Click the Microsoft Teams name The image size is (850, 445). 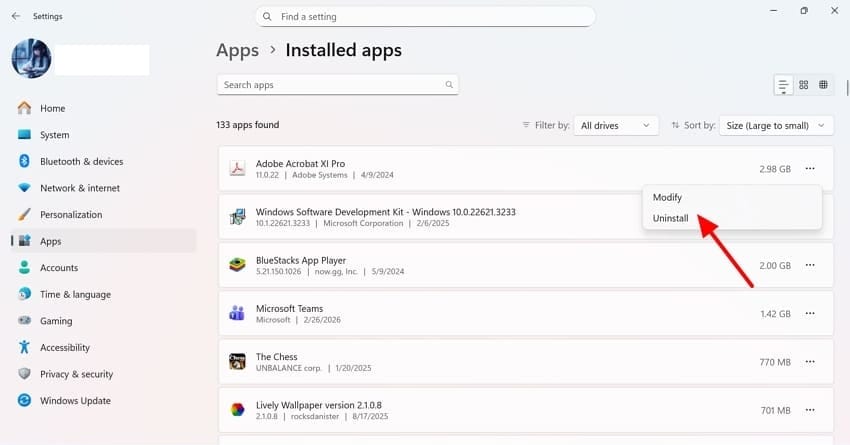(289, 308)
